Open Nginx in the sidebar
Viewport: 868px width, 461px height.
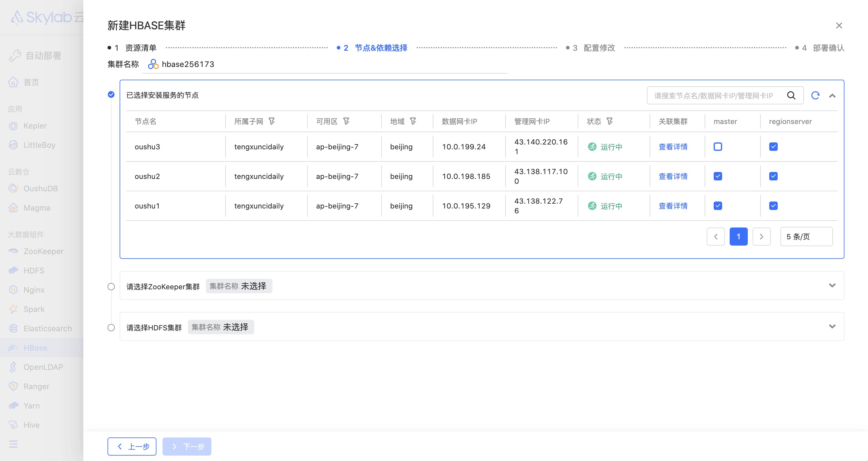coord(34,290)
